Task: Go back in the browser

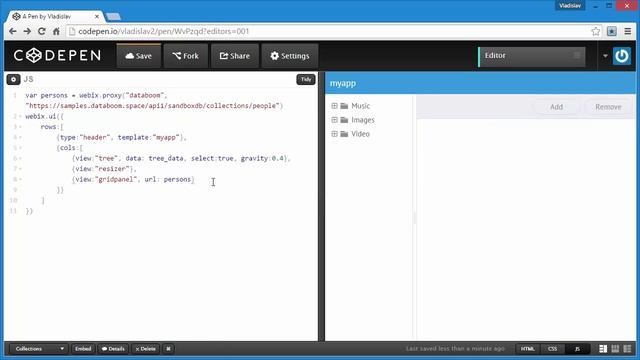Action: click(13, 31)
